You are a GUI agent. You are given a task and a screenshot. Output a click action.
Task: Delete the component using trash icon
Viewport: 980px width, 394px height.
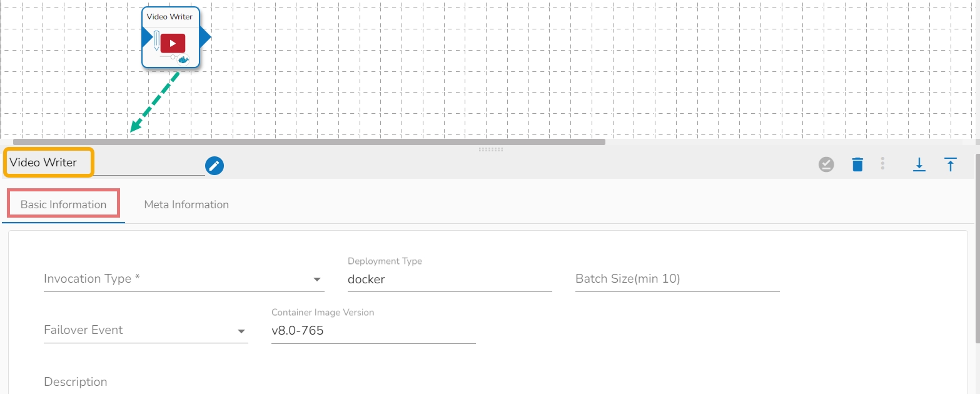click(857, 164)
